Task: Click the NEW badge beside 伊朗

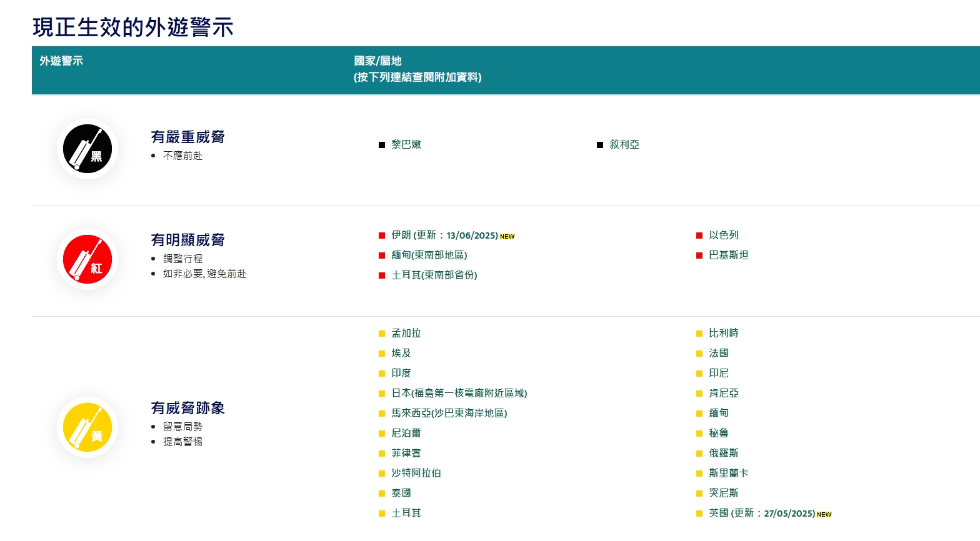Action: point(507,237)
